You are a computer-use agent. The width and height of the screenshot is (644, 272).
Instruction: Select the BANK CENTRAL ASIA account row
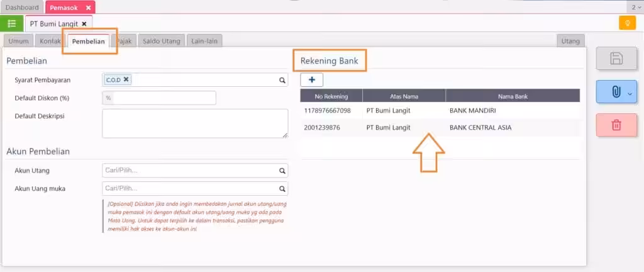(440, 128)
